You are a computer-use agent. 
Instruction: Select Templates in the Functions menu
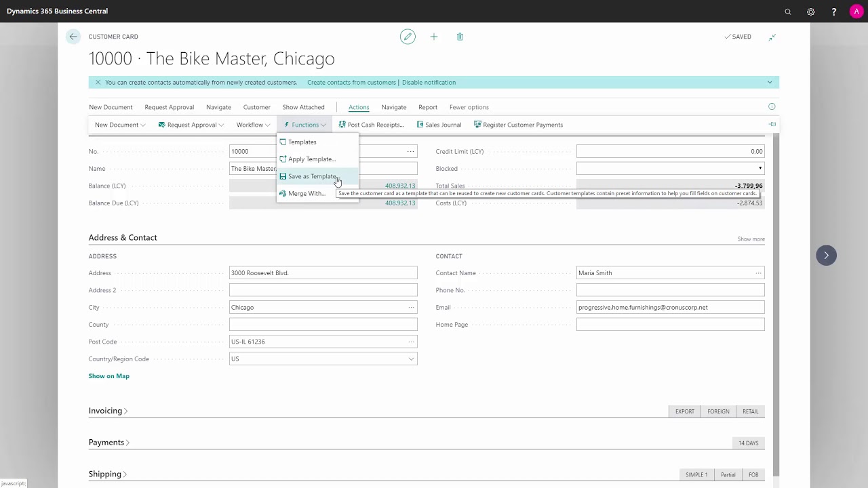(x=317, y=142)
